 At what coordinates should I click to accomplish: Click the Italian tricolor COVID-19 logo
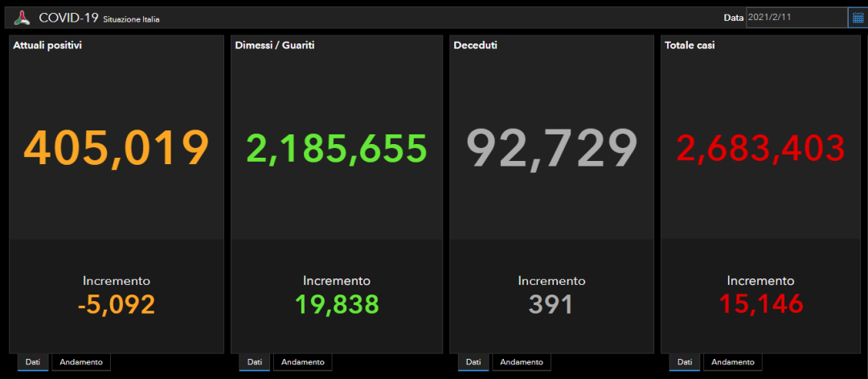[22, 18]
